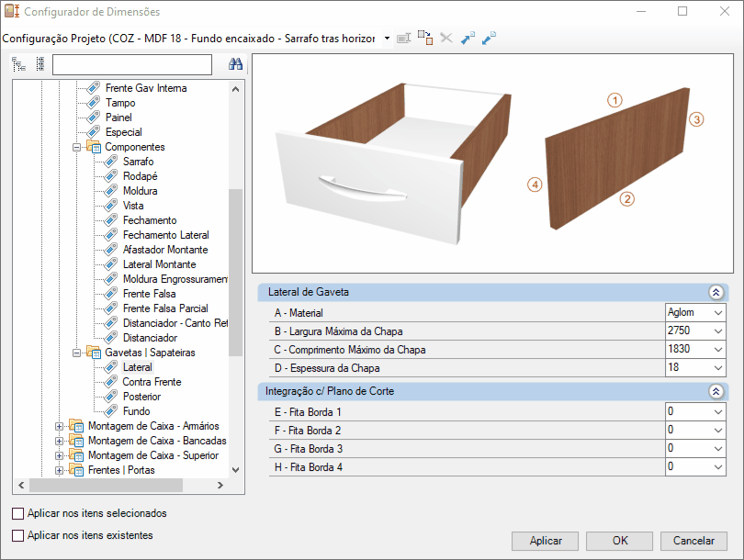744x560 pixels.
Task: Open the A - Material dropdown
Action: 717,313
